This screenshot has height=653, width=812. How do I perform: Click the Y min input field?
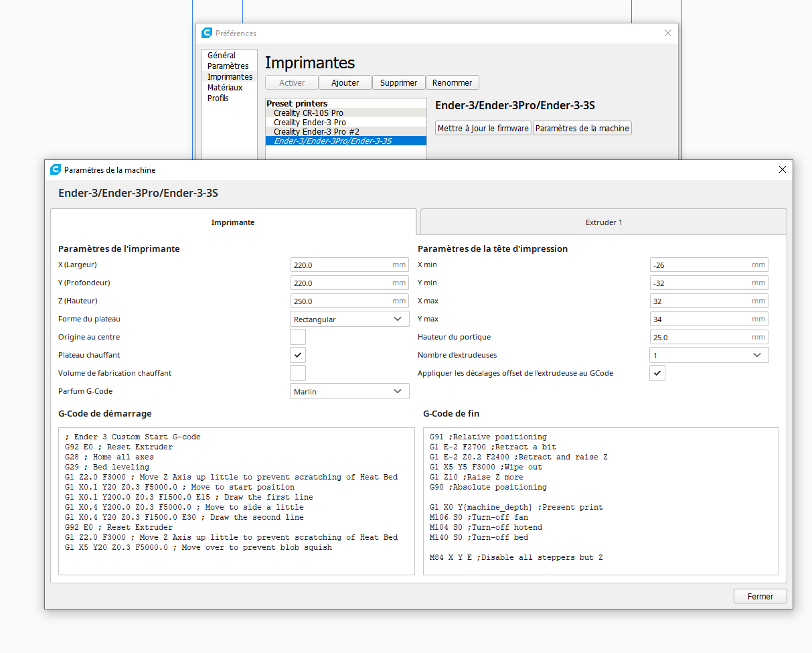pyautogui.click(x=709, y=283)
